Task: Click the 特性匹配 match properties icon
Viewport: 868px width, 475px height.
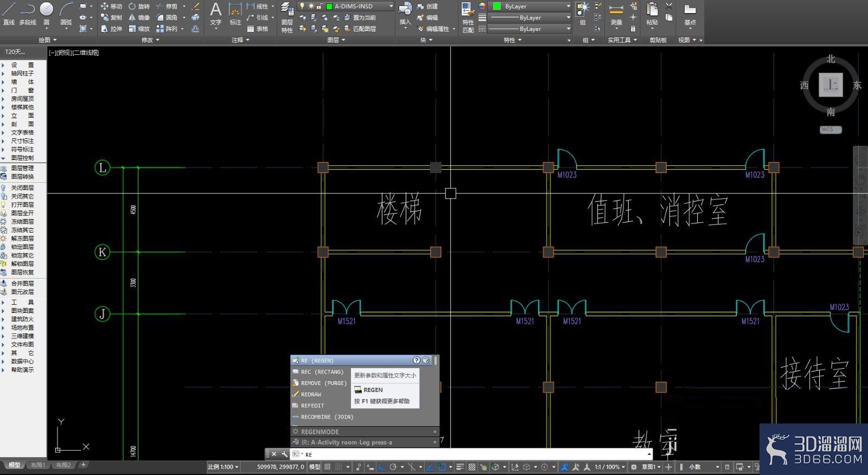Action: [468, 17]
